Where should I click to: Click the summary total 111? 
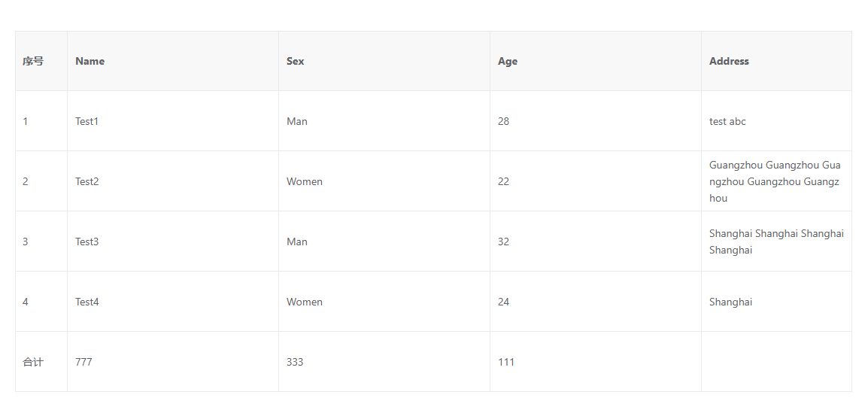coord(506,362)
